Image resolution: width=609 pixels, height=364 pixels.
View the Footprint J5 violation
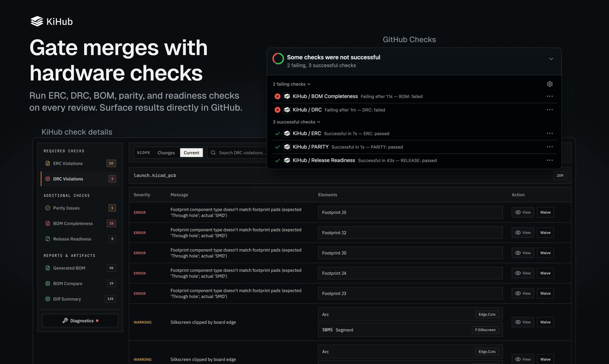[522, 212]
